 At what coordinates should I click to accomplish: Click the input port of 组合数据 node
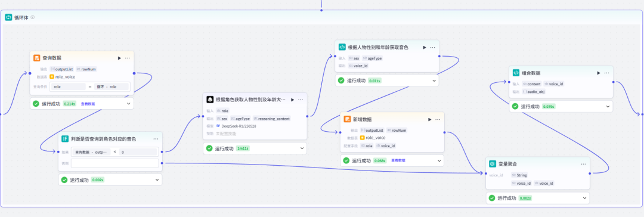point(509,82)
